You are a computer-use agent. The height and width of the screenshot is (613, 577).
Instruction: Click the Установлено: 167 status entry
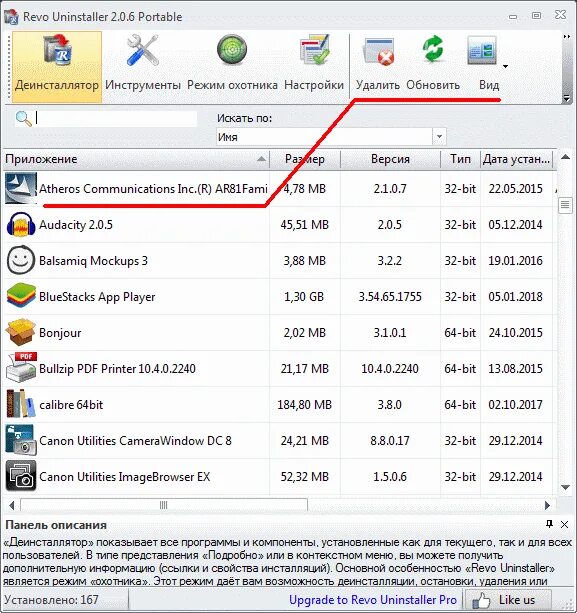[51, 600]
